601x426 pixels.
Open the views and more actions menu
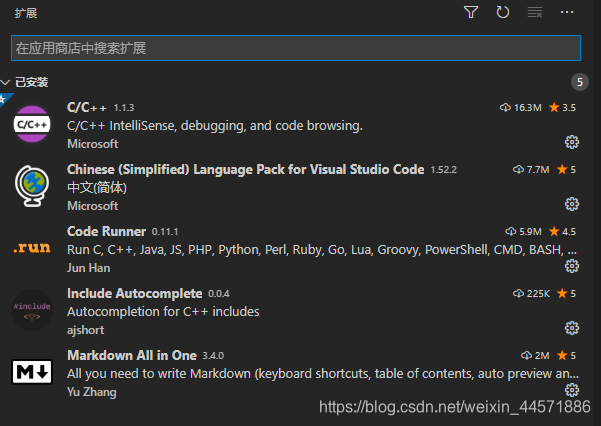pos(567,12)
